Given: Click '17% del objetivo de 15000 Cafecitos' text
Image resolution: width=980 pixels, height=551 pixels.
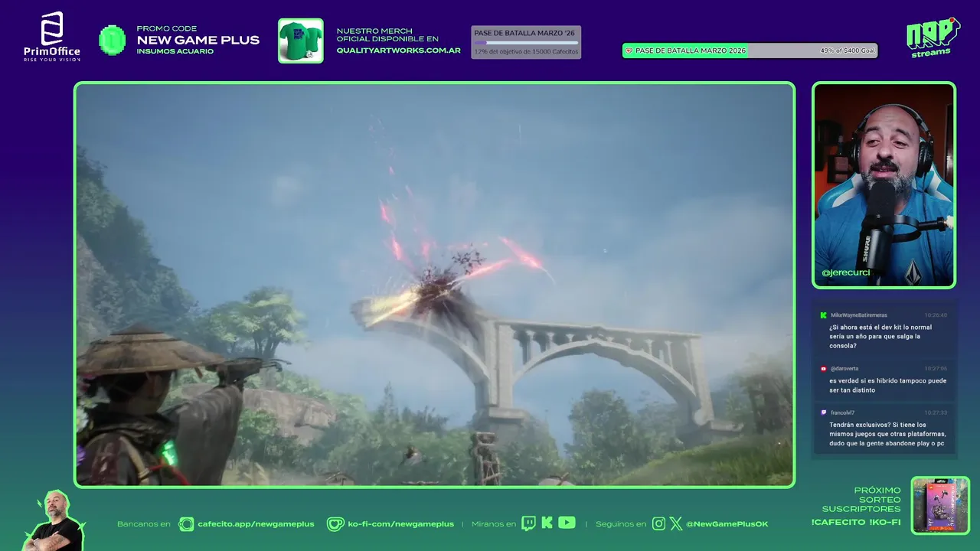Looking at the screenshot, I should 526,52.
